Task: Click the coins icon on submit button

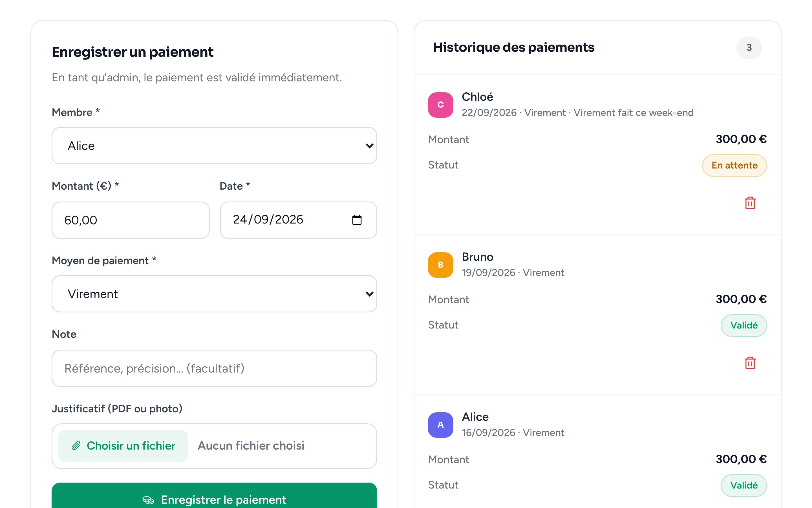Action: [148, 500]
